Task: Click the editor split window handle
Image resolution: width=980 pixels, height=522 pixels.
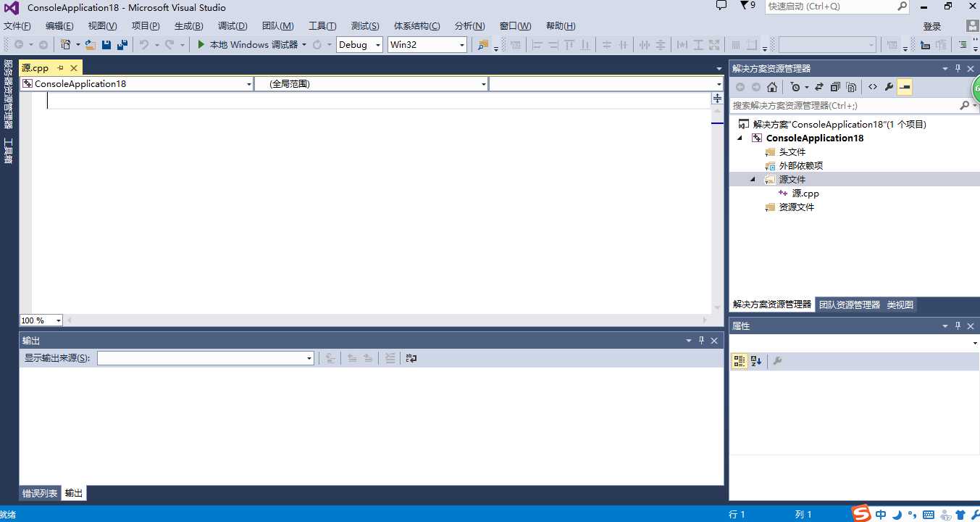Action: tap(717, 98)
